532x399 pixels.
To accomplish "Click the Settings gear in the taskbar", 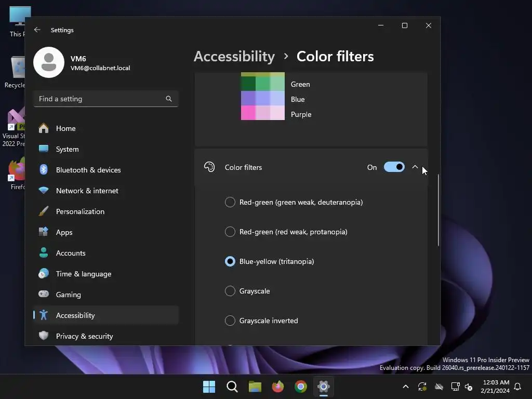I will (x=324, y=387).
